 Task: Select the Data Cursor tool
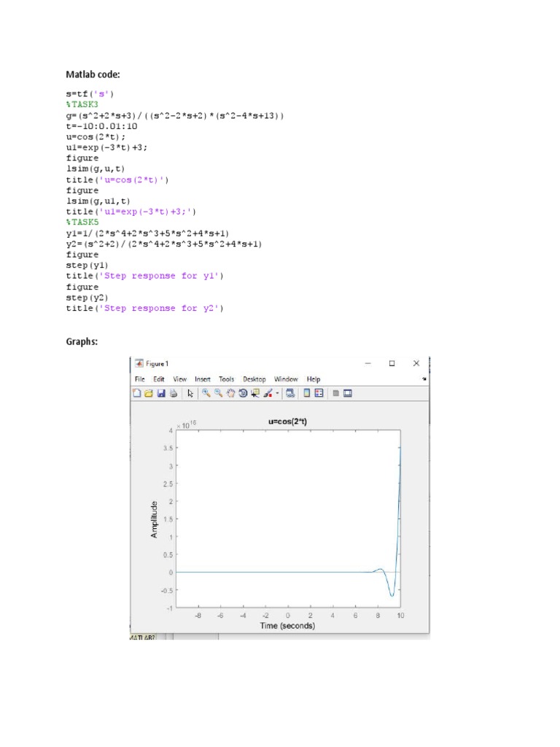click(255, 393)
